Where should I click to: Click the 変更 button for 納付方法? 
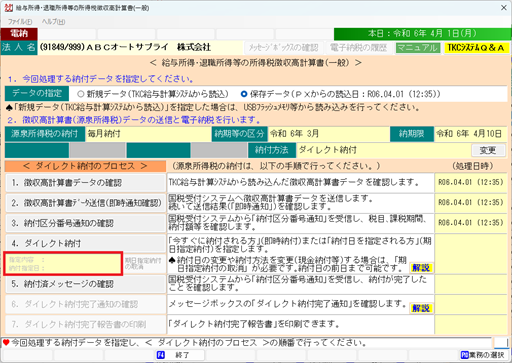click(x=488, y=150)
